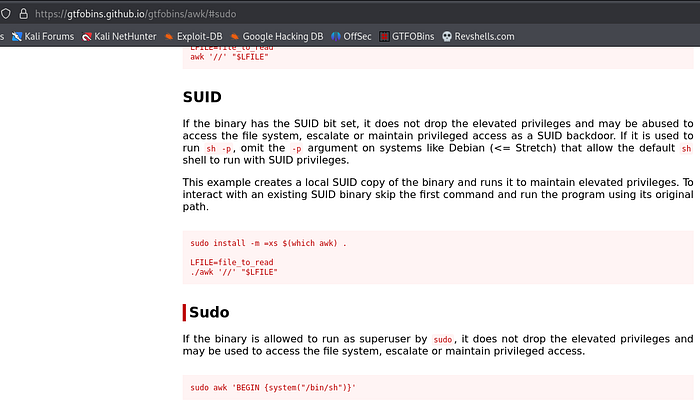Click the SUID section heading

(x=202, y=97)
